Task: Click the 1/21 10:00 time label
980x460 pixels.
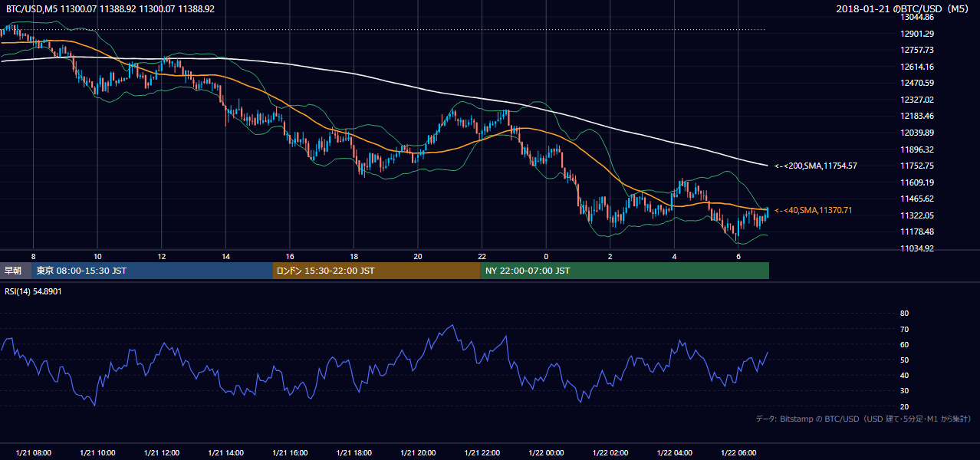Action: tap(97, 453)
